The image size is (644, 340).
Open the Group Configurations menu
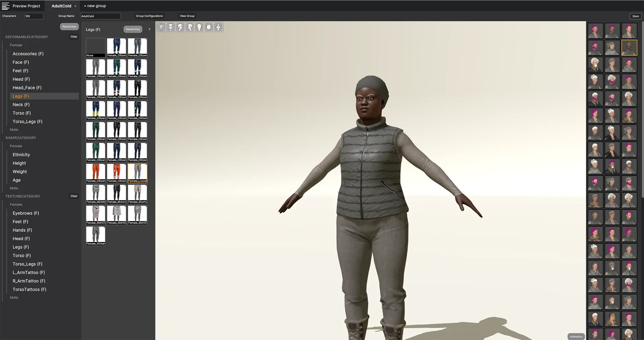tap(149, 16)
